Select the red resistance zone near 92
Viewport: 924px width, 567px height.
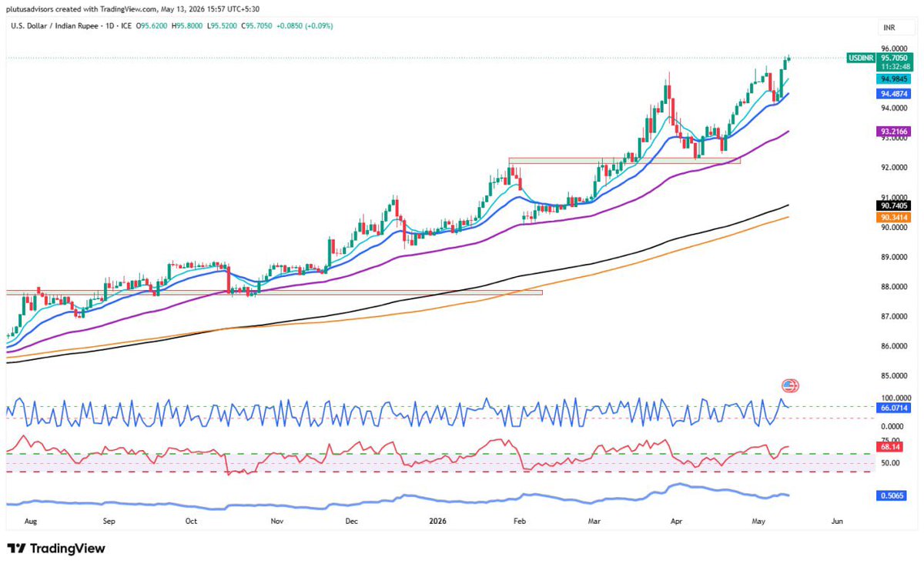pyautogui.click(x=624, y=160)
